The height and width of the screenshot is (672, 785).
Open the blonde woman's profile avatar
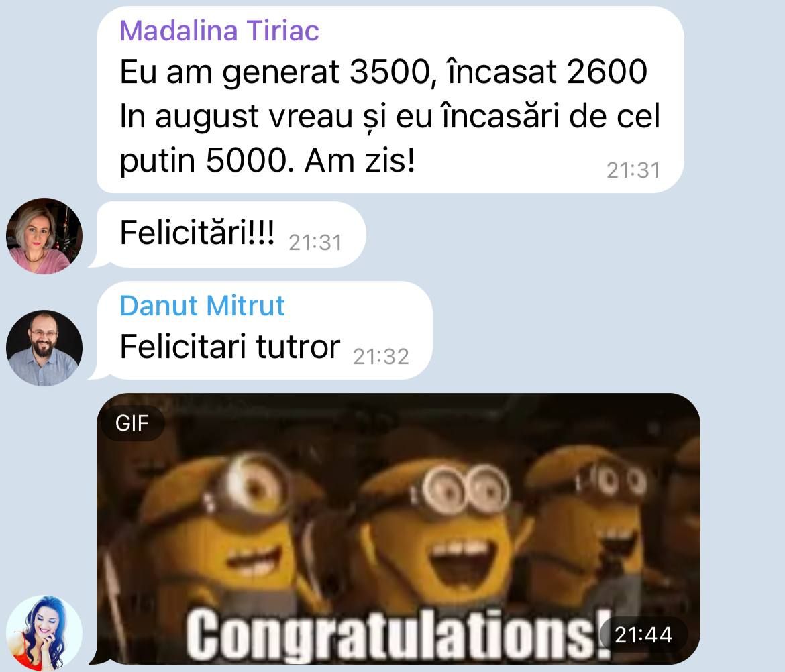(x=44, y=235)
